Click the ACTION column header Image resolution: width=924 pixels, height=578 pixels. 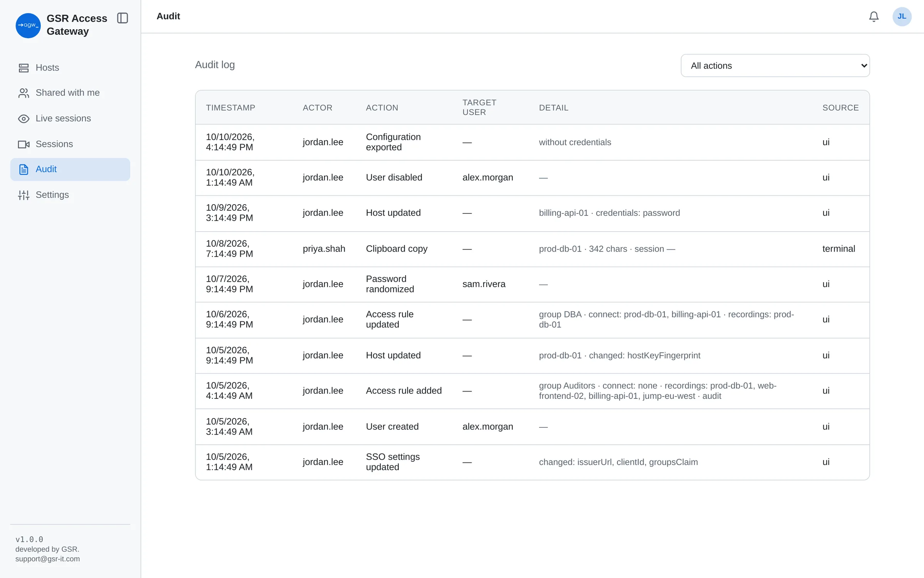tap(382, 108)
